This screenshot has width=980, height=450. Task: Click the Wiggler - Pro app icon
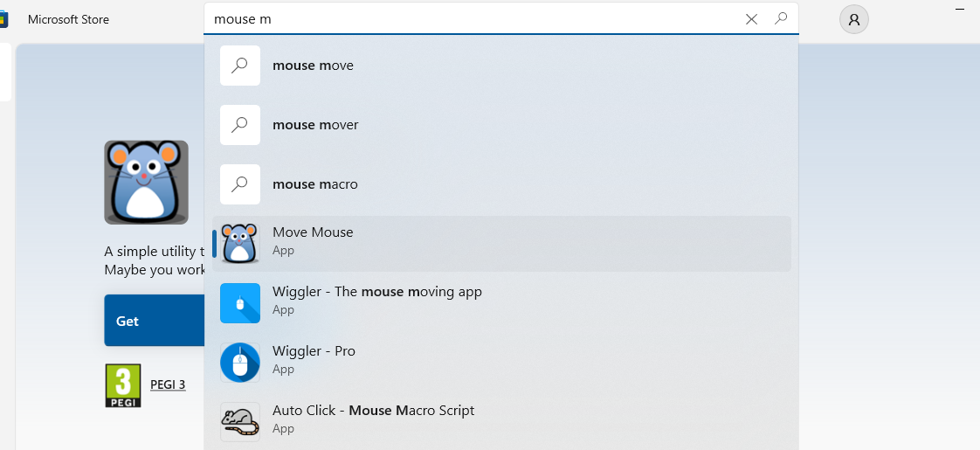(240, 363)
